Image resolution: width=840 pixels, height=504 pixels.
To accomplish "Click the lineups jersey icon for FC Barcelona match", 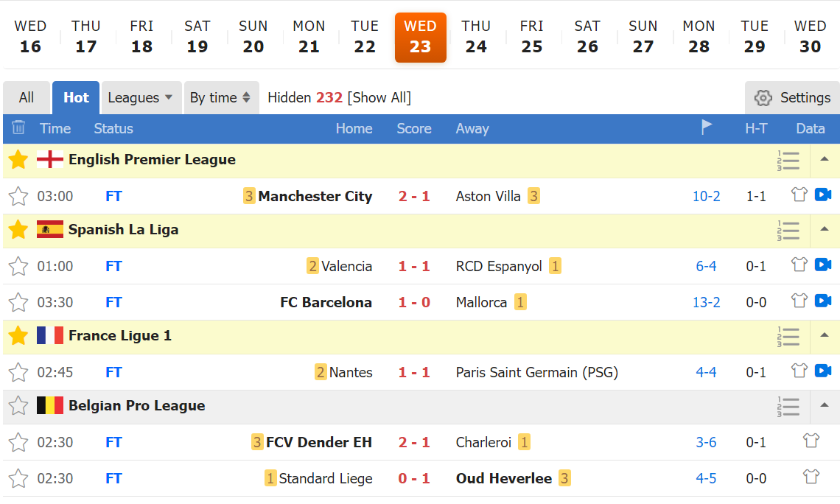I will tap(799, 301).
